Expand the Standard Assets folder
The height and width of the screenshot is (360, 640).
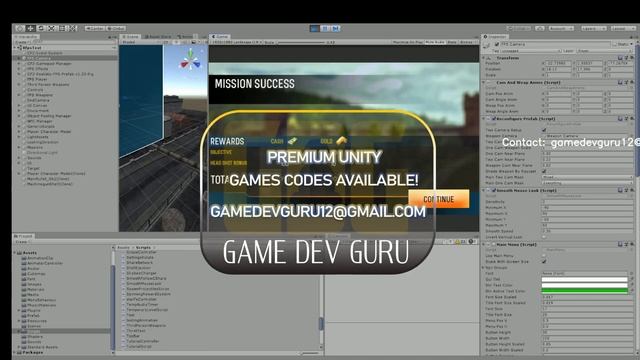pyautogui.click(x=19, y=347)
